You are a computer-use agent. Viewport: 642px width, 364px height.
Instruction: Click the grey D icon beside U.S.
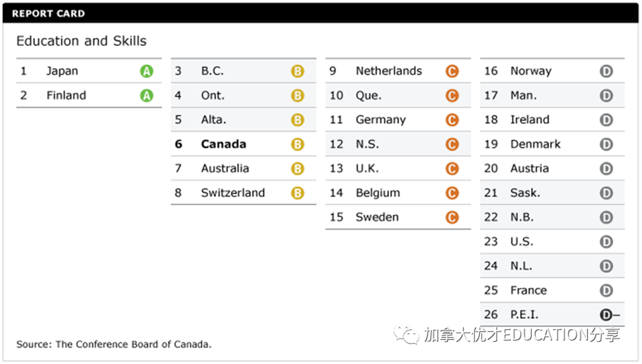[606, 242]
